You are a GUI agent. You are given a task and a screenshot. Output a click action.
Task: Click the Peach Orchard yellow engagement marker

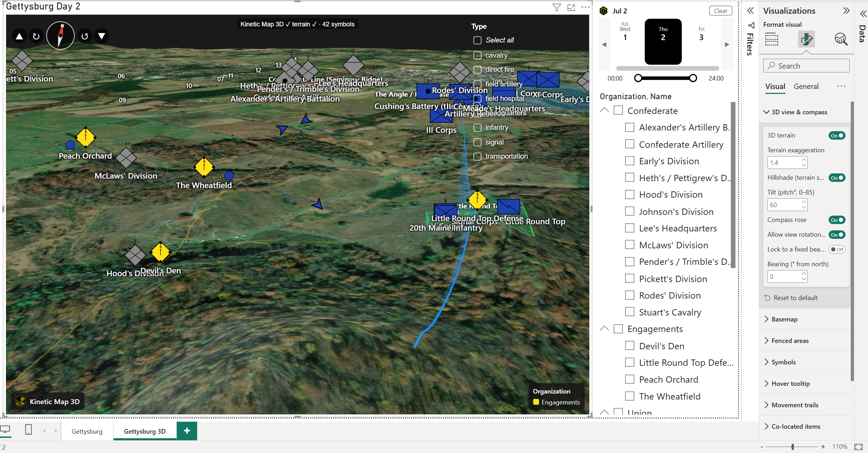pyautogui.click(x=85, y=137)
